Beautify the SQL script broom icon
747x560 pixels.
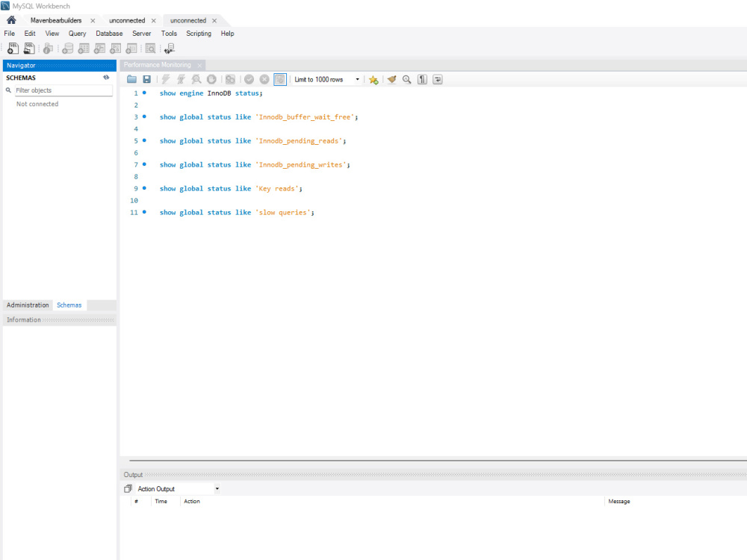click(391, 80)
